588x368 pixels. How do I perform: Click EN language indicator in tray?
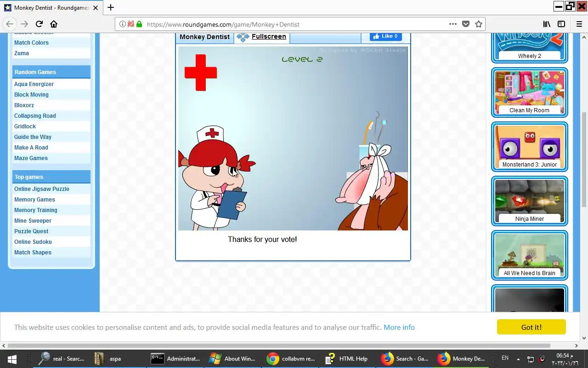point(505,358)
